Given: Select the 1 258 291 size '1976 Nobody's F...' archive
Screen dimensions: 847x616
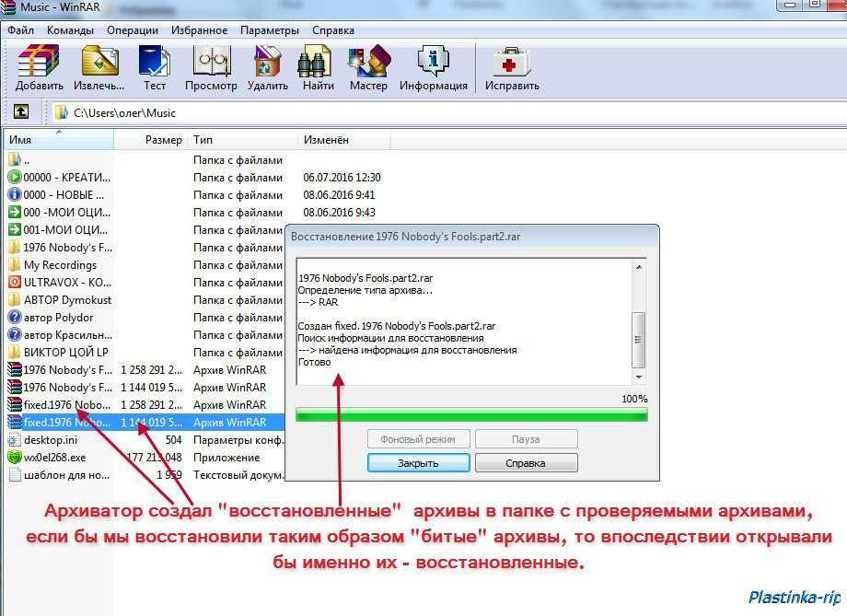Looking at the screenshot, I should click(x=145, y=370).
